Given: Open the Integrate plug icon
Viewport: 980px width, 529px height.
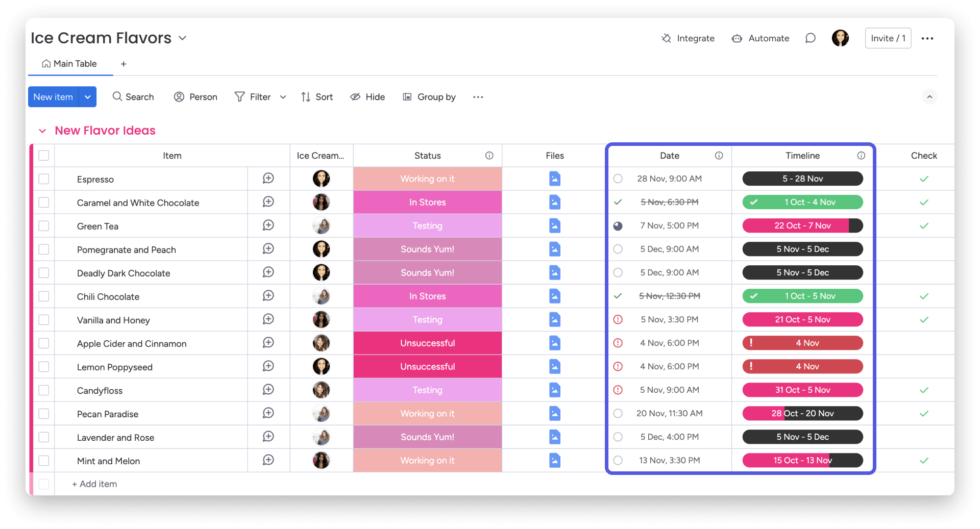Looking at the screenshot, I should pyautogui.click(x=666, y=38).
